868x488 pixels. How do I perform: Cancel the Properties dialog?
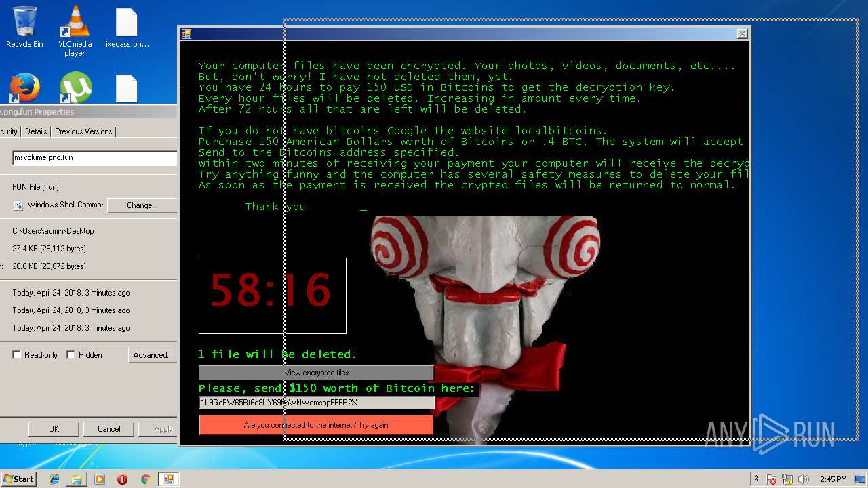pyautogui.click(x=108, y=429)
